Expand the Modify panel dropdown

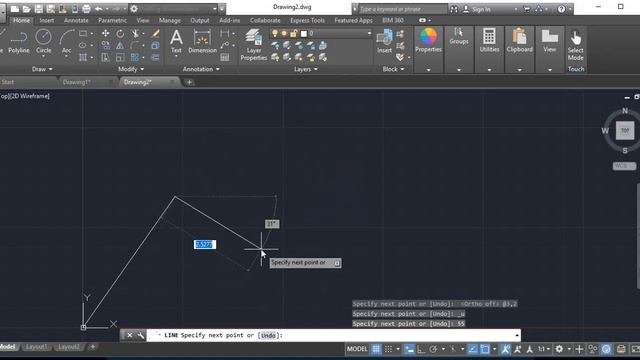[131, 69]
